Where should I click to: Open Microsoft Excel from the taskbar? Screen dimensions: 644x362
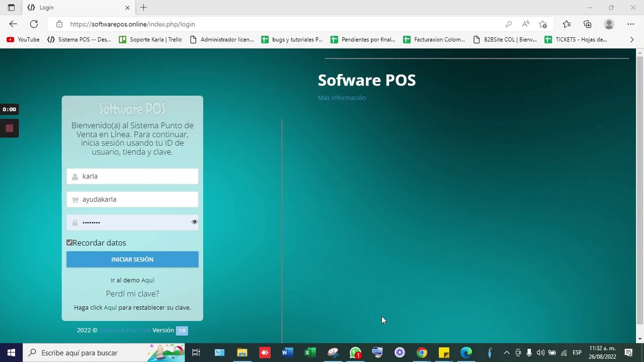coord(310,352)
